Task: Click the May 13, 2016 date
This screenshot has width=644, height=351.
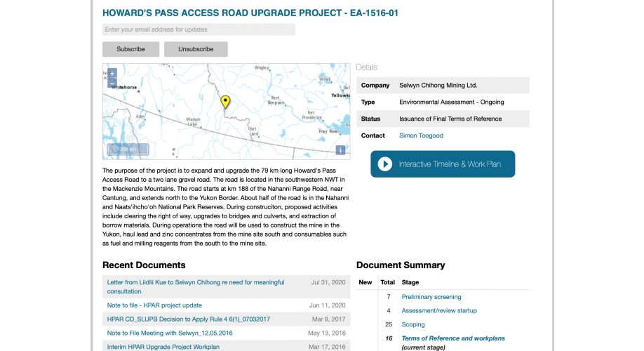Action: click(326, 333)
